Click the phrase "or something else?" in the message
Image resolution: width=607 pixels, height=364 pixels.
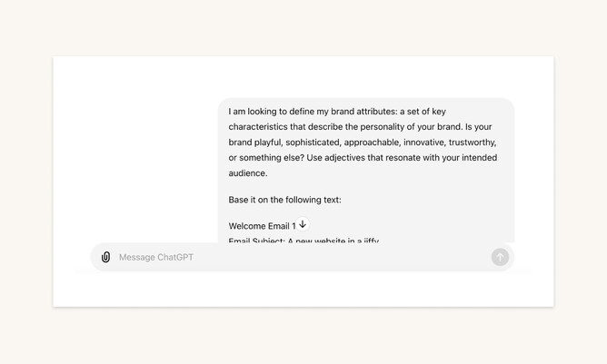pyautogui.click(x=265, y=158)
